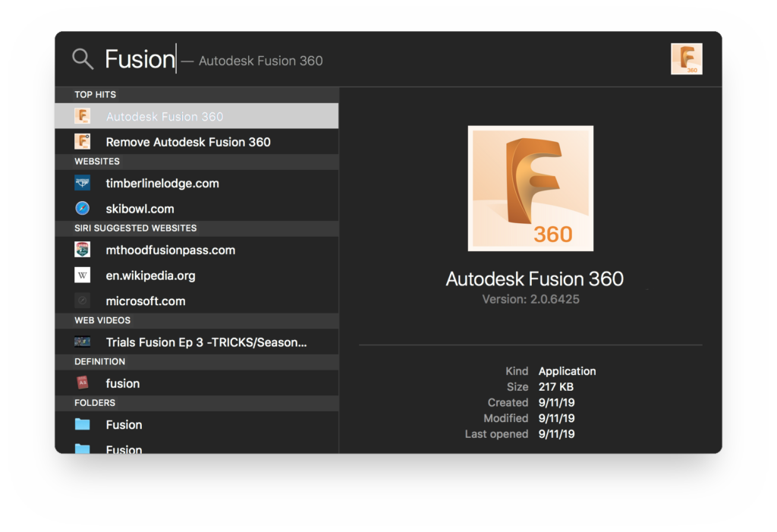Click the icon beside Autodesk Fusion 360 result
Screen dimensions: 777x532
(x=82, y=116)
